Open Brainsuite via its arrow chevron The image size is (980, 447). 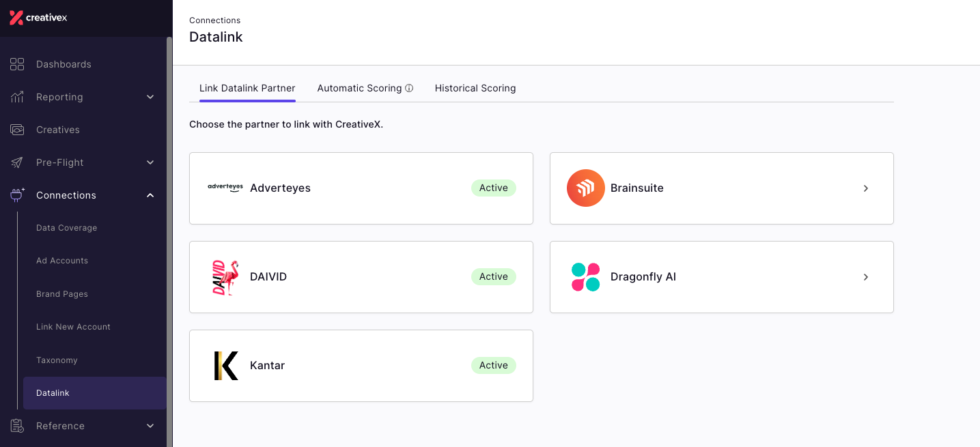(866, 188)
